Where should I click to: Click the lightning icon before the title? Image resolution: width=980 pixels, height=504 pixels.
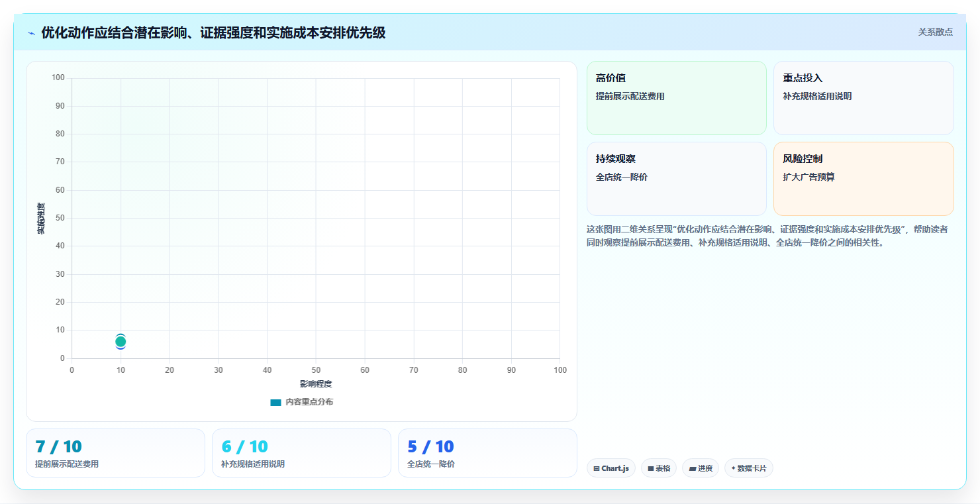click(31, 32)
